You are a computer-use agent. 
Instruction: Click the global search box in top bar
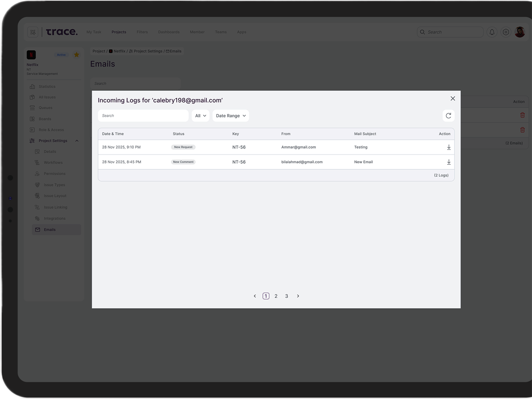(x=450, y=32)
